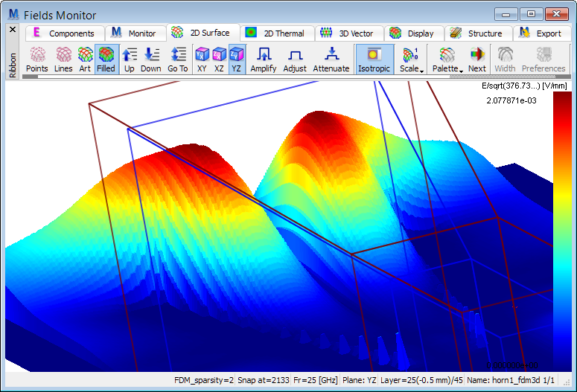Toggle the Filled surface mode
Viewport: 577px width, 392px height.
pos(106,59)
